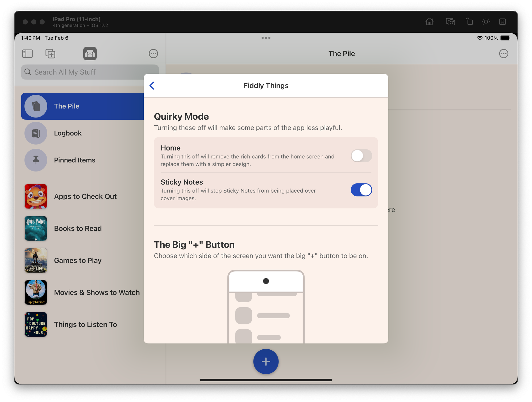Open the sidebar more options ellipsis

click(x=153, y=54)
